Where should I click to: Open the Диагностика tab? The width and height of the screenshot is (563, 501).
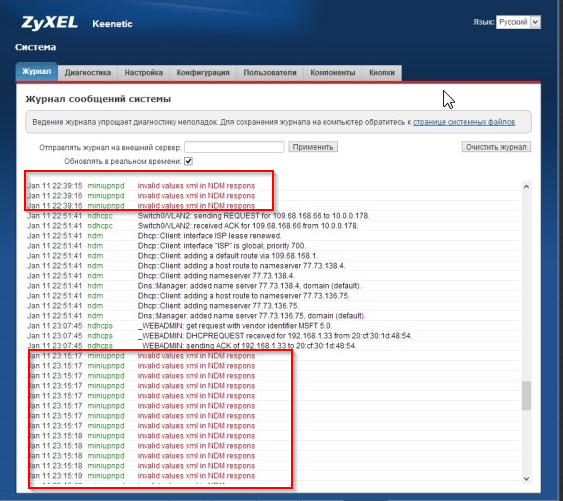pyautogui.click(x=88, y=73)
